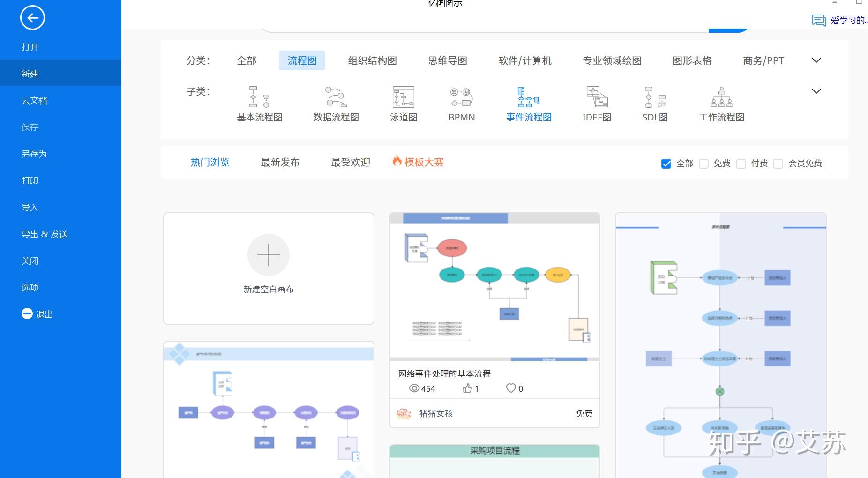Open 打印 from the sidebar menu
This screenshot has height=478, width=868.
point(30,180)
